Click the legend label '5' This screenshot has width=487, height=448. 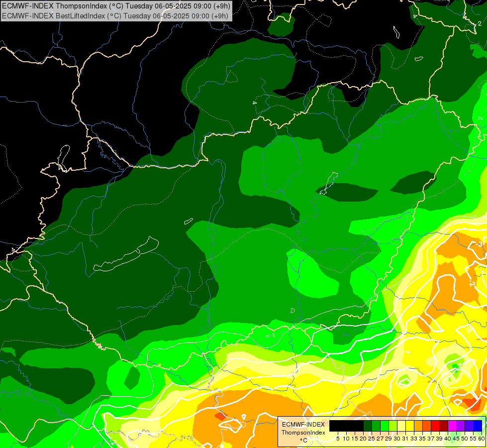click(338, 439)
